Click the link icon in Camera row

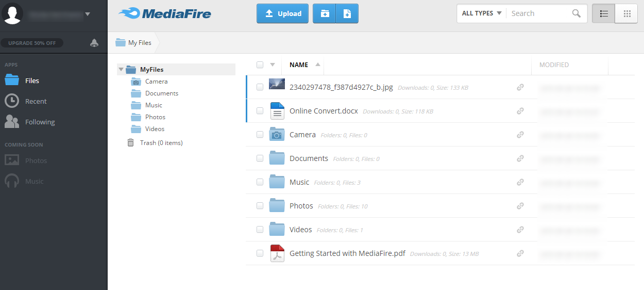tap(520, 135)
